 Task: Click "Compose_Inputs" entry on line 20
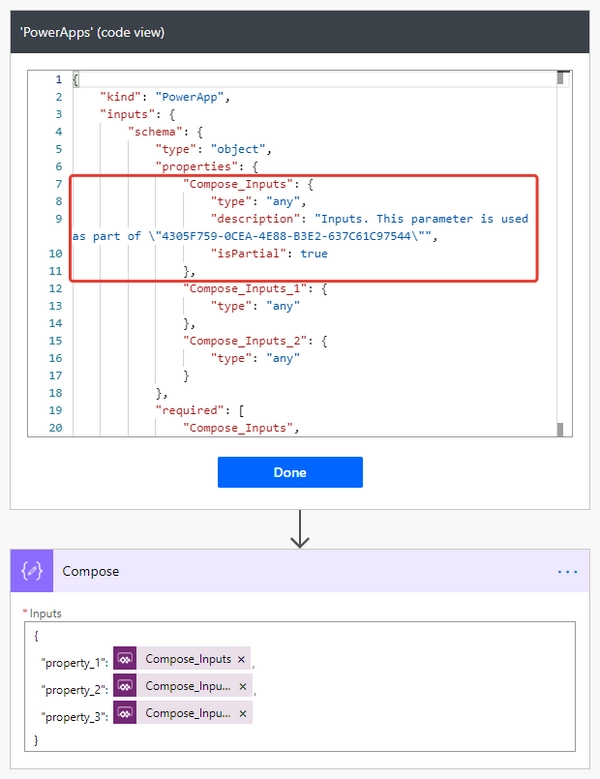click(238, 428)
